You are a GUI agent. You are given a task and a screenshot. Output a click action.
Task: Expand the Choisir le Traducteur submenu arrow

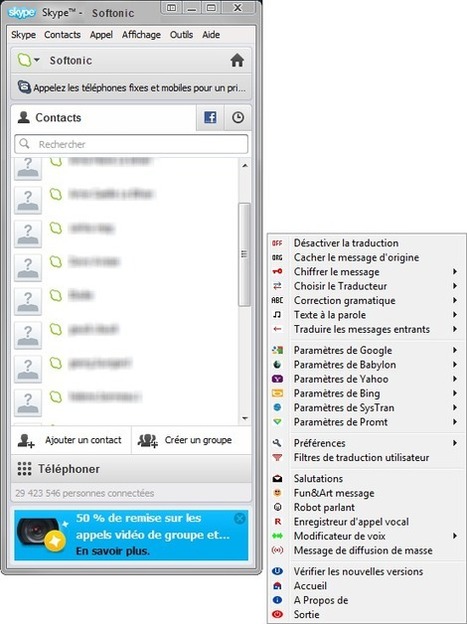click(x=455, y=286)
